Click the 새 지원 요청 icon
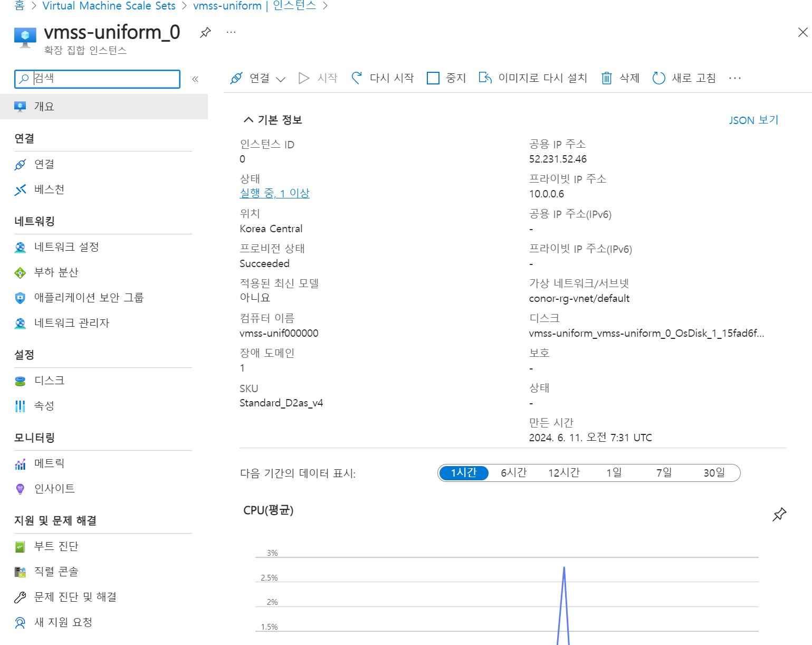Viewport: 812px width, 645px height. (x=20, y=622)
